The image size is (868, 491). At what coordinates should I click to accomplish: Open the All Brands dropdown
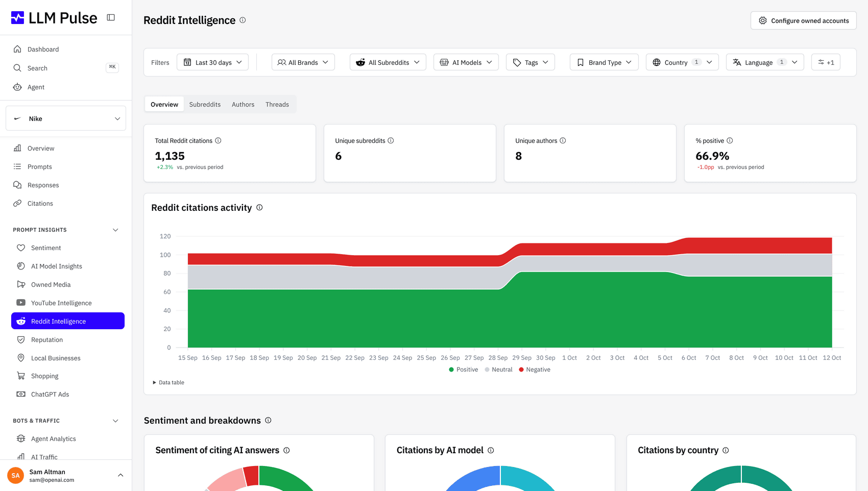coord(303,62)
